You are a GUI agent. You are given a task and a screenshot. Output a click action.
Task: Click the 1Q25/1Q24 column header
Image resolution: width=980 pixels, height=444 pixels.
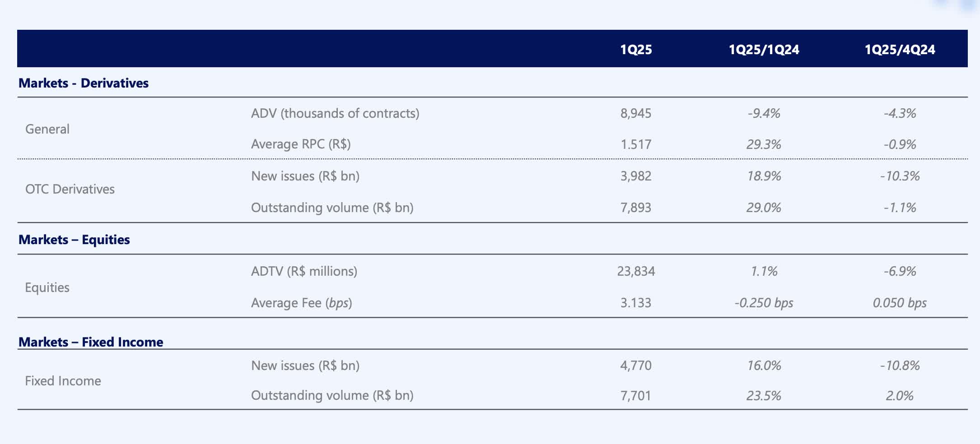coord(764,49)
